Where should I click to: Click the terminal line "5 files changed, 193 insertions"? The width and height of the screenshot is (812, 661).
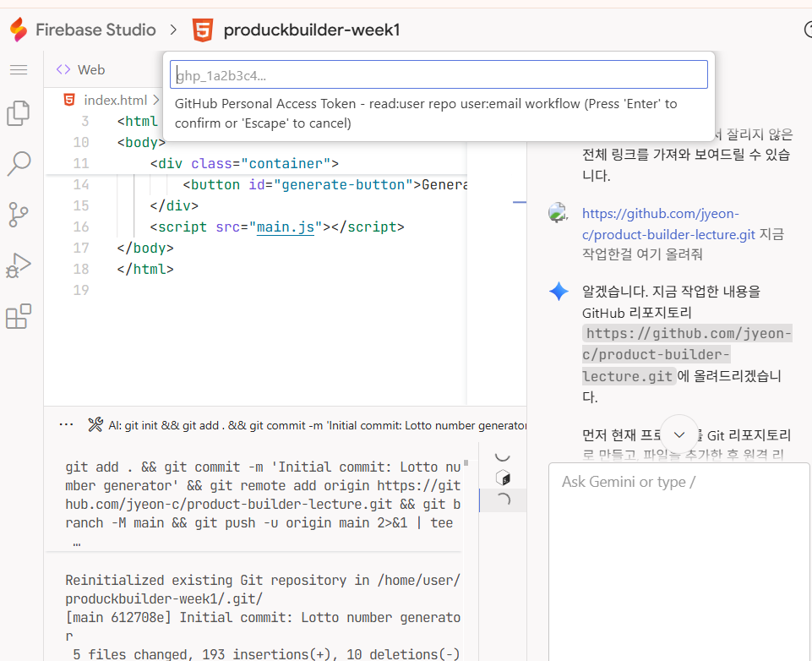266,654
